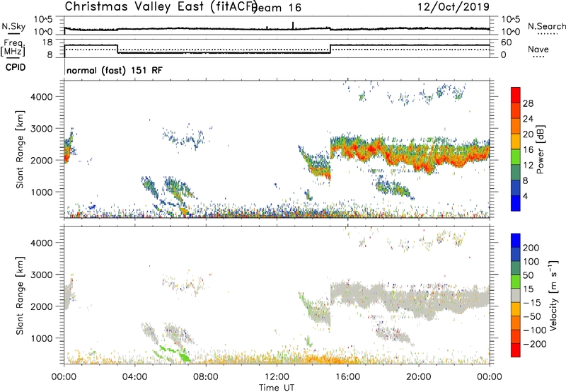Click the 1000 tick on the velocity panel
Viewport: 566px width, 392px height.
pos(42,338)
